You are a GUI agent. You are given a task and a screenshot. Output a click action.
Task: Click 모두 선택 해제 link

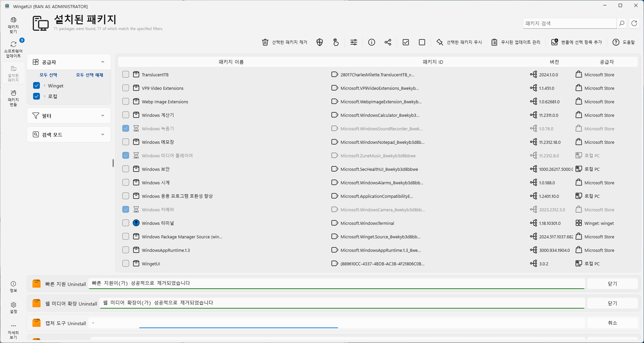[x=90, y=75]
